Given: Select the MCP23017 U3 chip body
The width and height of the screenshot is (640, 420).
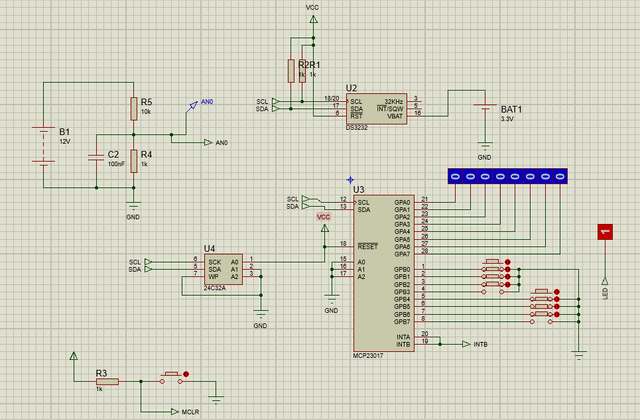Looking at the screenshot, I should tap(384, 273).
